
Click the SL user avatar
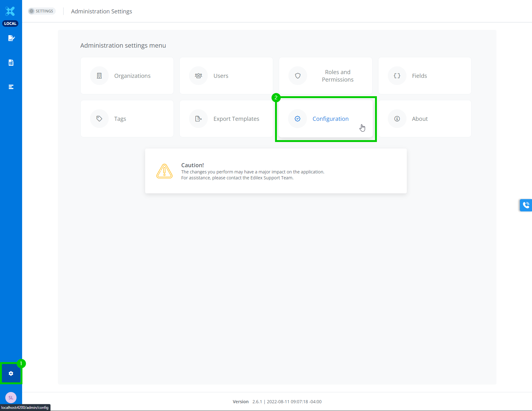click(x=11, y=398)
